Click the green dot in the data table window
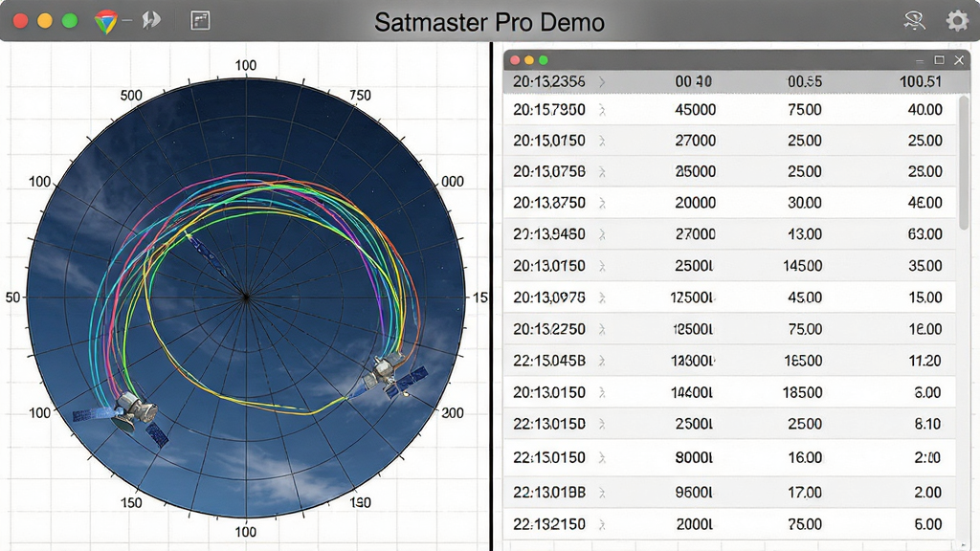The width and height of the screenshot is (980, 551). (544, 60)
